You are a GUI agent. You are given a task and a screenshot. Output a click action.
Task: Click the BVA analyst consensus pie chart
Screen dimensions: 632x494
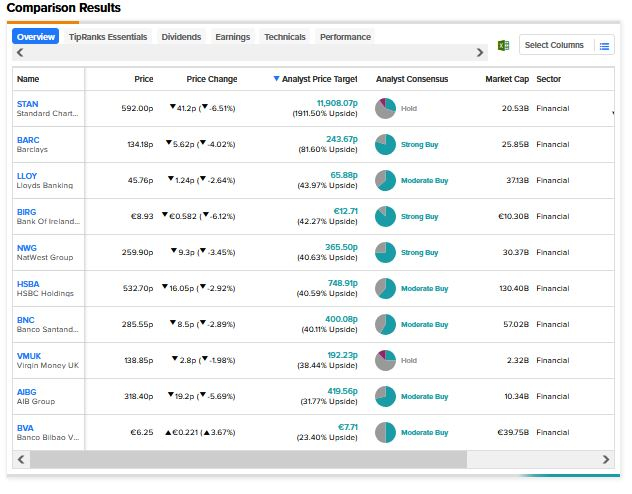point(385,432)
